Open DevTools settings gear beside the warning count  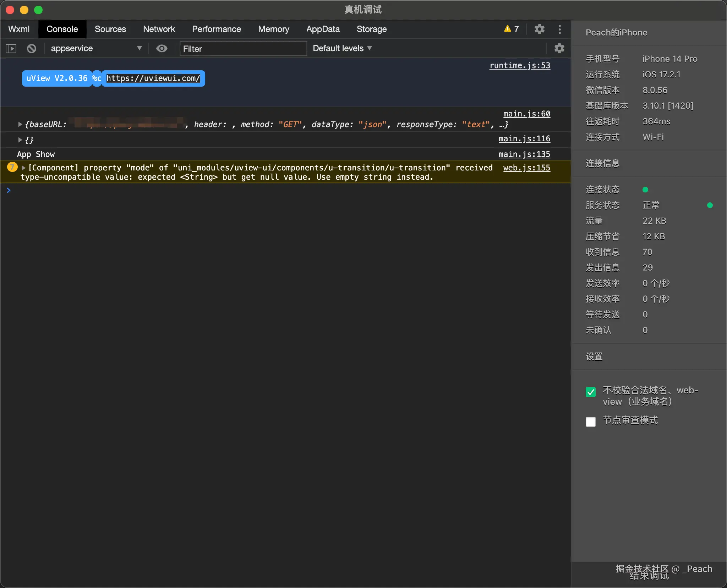click(x=539, y=29)
